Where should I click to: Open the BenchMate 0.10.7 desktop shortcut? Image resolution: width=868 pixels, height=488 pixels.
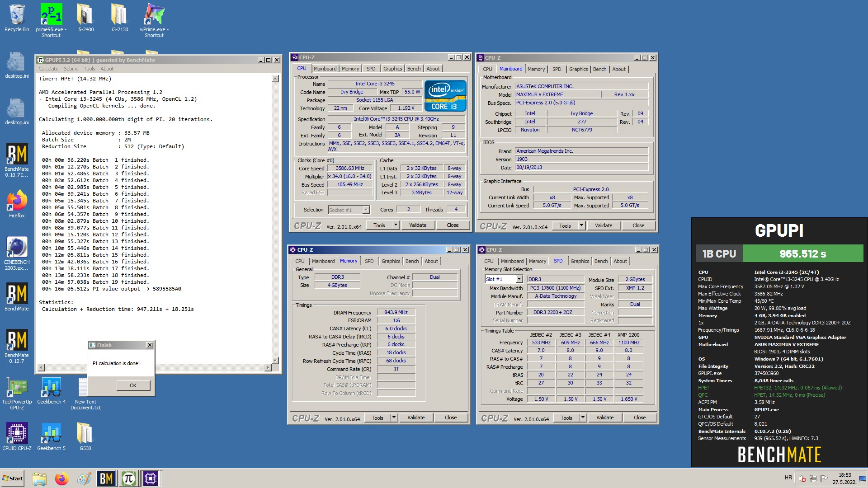pyautogui.click(x=17, y=346)
